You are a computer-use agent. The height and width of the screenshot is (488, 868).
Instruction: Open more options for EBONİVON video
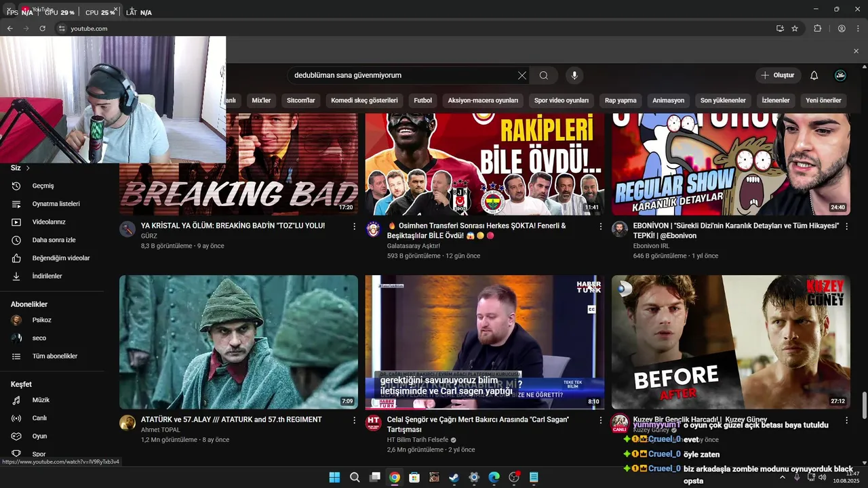[846, 226]
